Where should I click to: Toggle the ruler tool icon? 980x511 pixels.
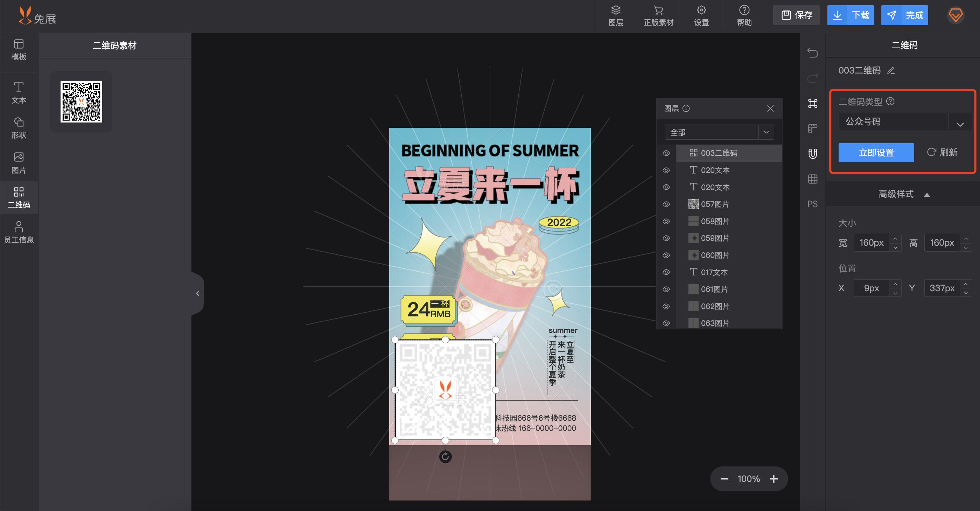pyautogui.click(x=812, y=128)
